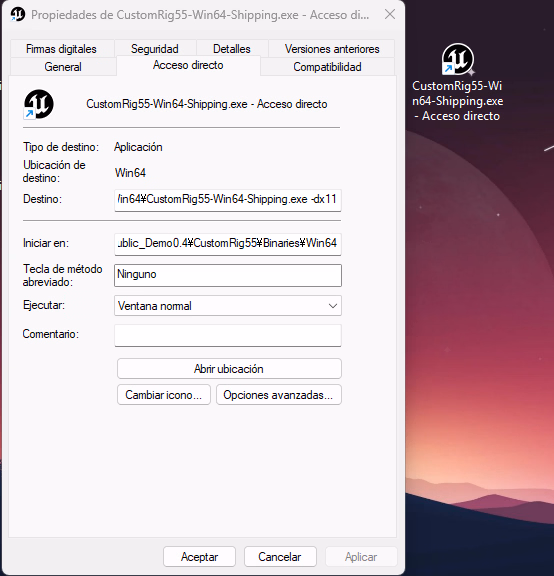Image resolution: width=554 pixels, height=576 pixels.
Task: Select the CustomRig55 desktop shortcut icon
Action: (x=458, y=59)
